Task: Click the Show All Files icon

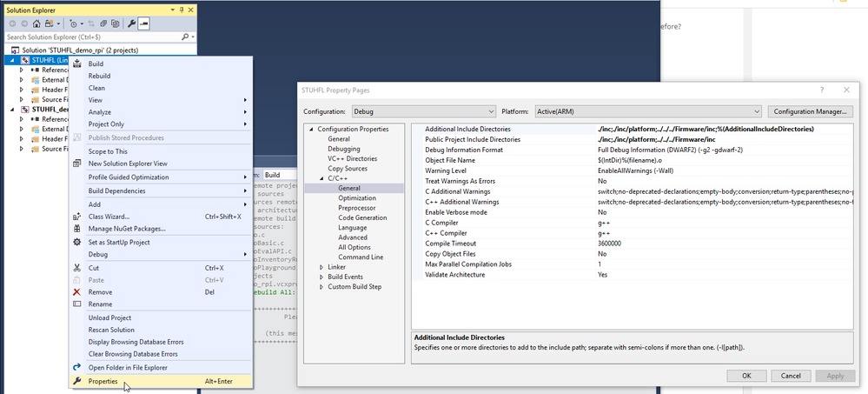Action: 115,23
